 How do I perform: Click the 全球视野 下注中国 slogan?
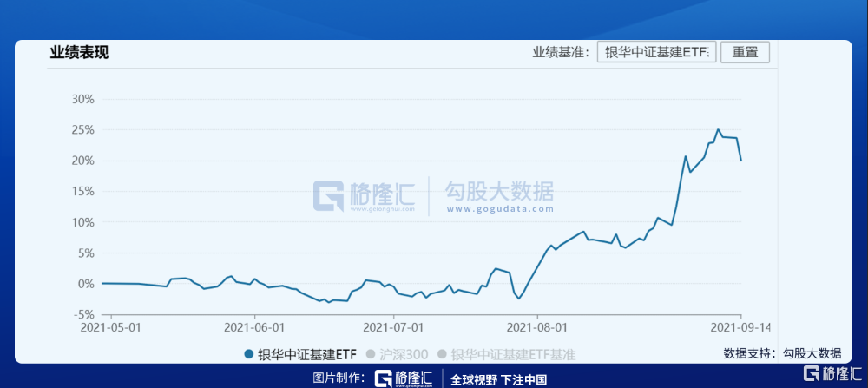point(499,379)
